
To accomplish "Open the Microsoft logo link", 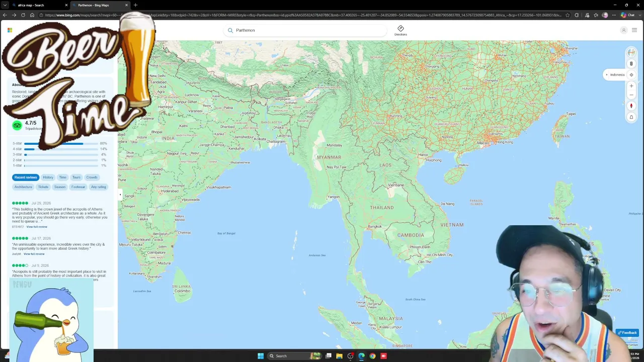I will (10, 30).
